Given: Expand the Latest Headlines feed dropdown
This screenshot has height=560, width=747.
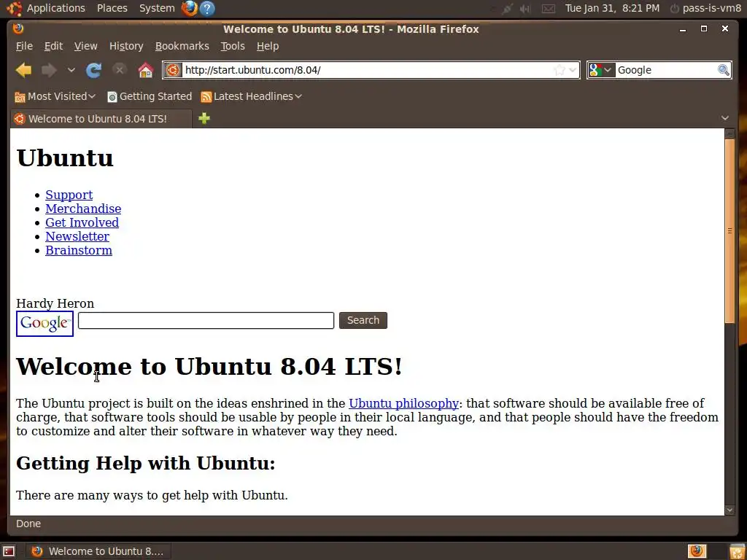Looking at the screenshot, I should tap(252, 97).
